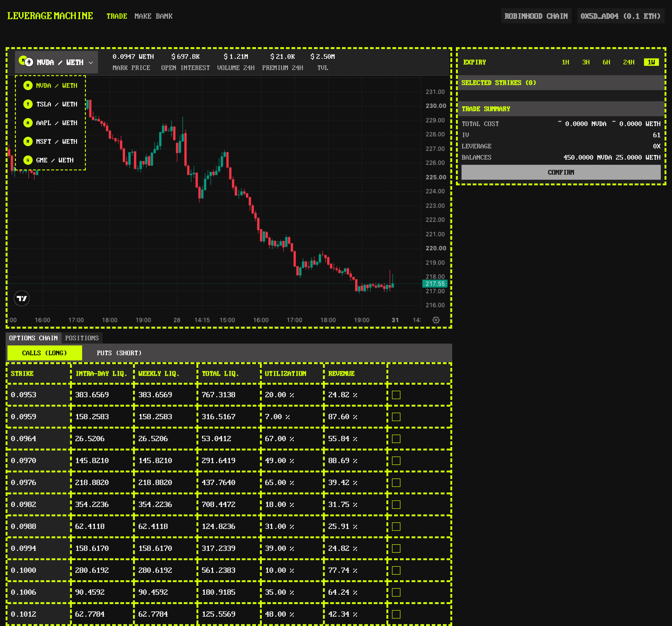Viewport: 672px width, 626px height.
Task: Open the Trade page
Action: pyautogui.click(x=117, y=16)
